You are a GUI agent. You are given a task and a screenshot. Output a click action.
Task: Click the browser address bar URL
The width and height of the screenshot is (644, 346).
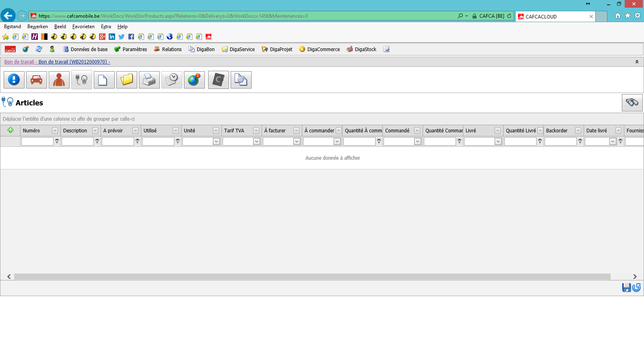[173, 16]
